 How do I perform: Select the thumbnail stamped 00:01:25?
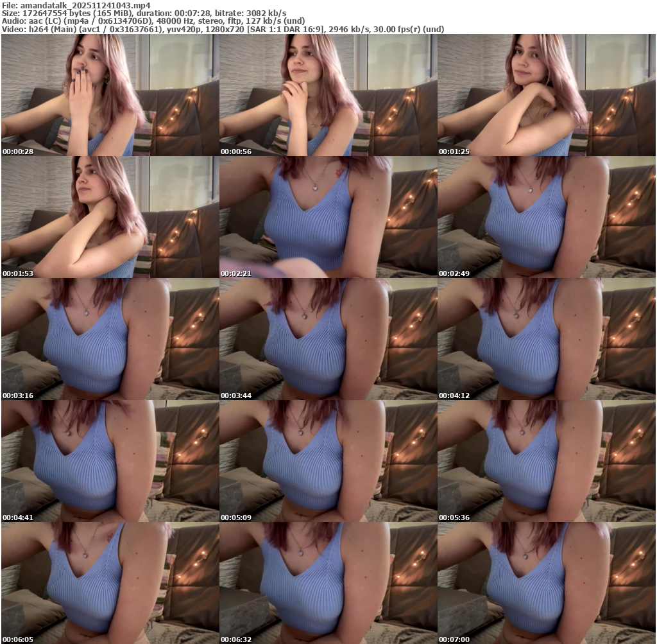[547, 95]
